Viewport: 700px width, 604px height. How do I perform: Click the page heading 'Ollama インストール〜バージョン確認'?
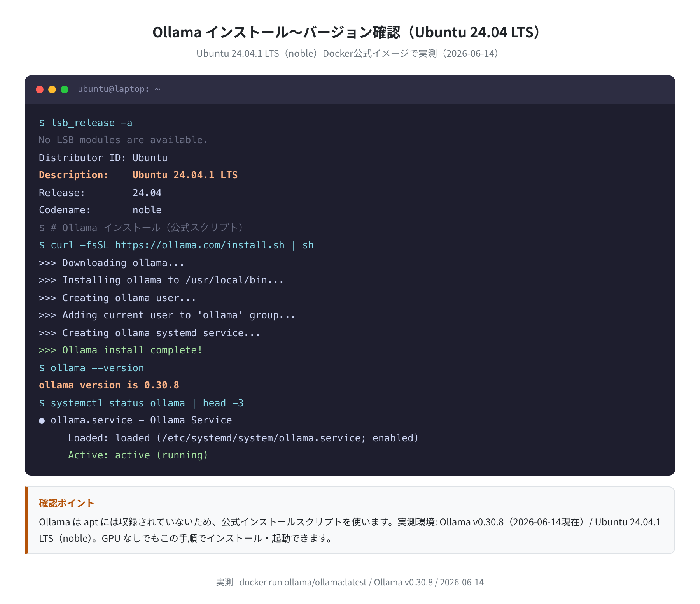(x=276, y=32)
